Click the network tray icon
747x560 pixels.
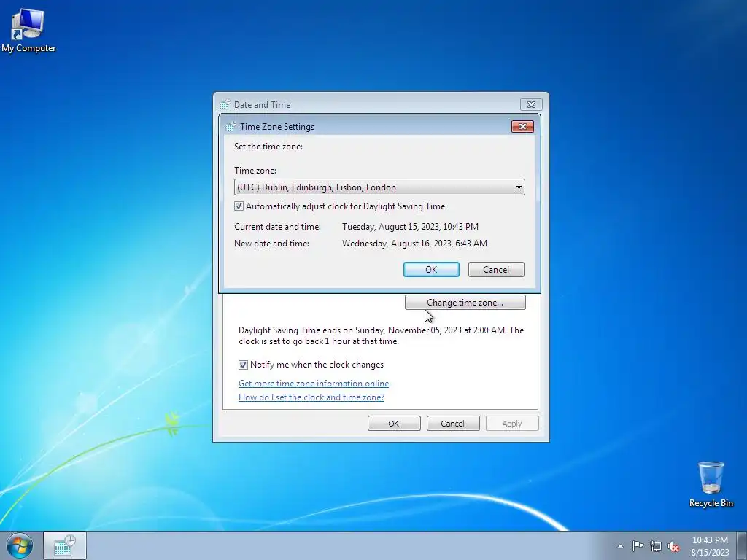coord(656,546)
